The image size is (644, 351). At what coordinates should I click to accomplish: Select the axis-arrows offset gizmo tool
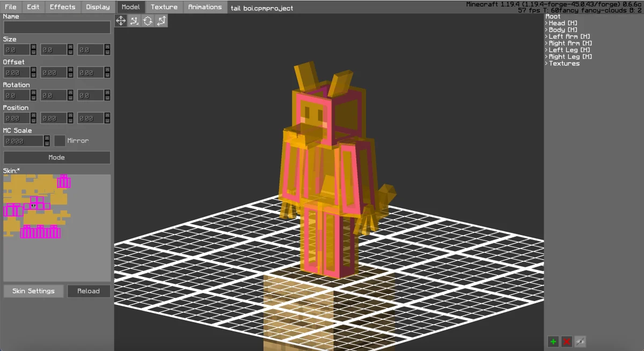click(x=134, y=20)
